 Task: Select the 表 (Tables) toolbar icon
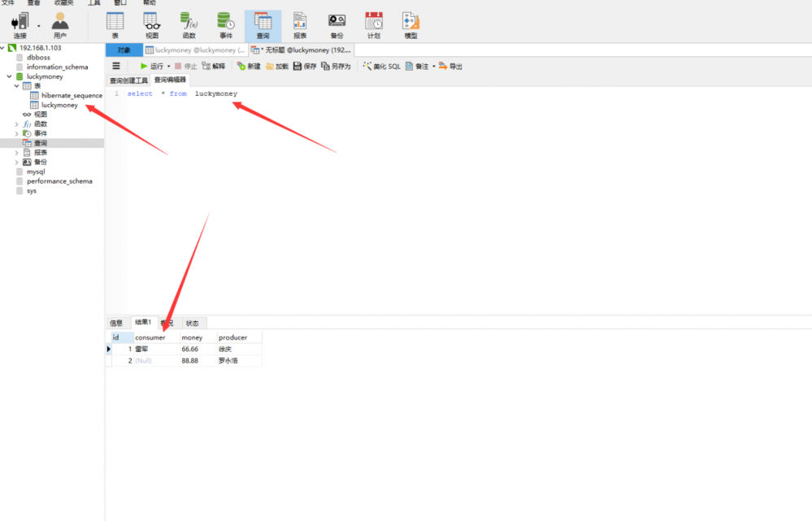click(x=115, y=24)
